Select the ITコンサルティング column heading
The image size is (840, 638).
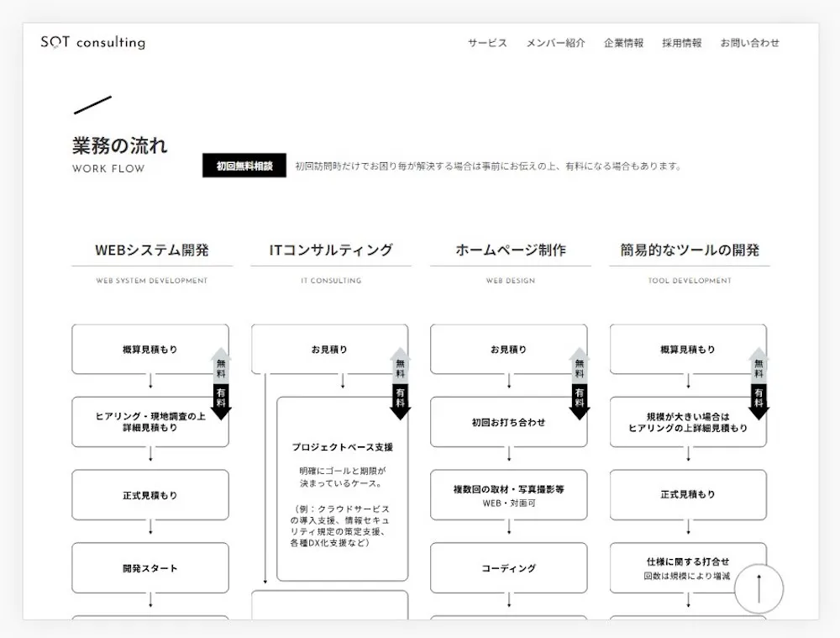pos(331,250)
